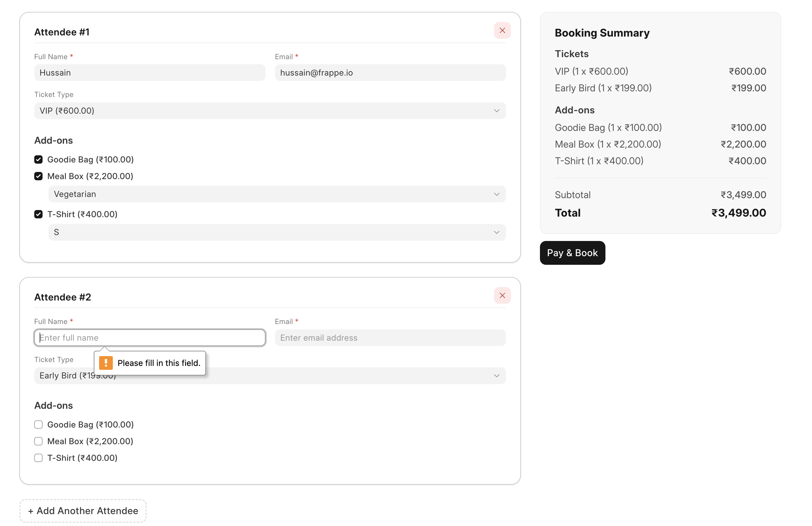
Task: Click the Hussain full name field
Action: [x=150, y=73]
